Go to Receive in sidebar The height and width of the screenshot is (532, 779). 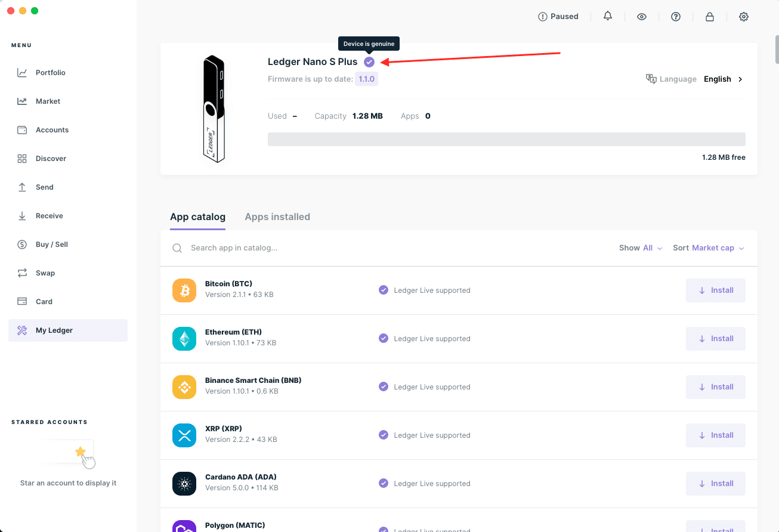(x=68, y=216)
